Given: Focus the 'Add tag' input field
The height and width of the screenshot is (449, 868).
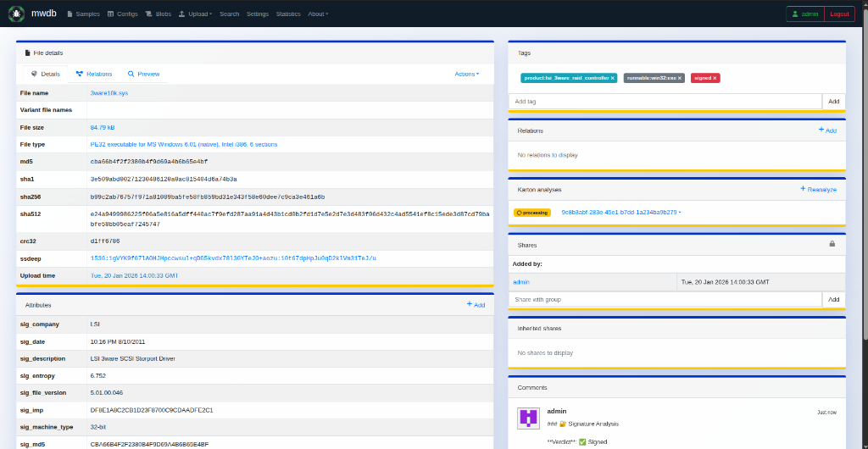Looking at the screenshot, I should [x=665, y=102].
